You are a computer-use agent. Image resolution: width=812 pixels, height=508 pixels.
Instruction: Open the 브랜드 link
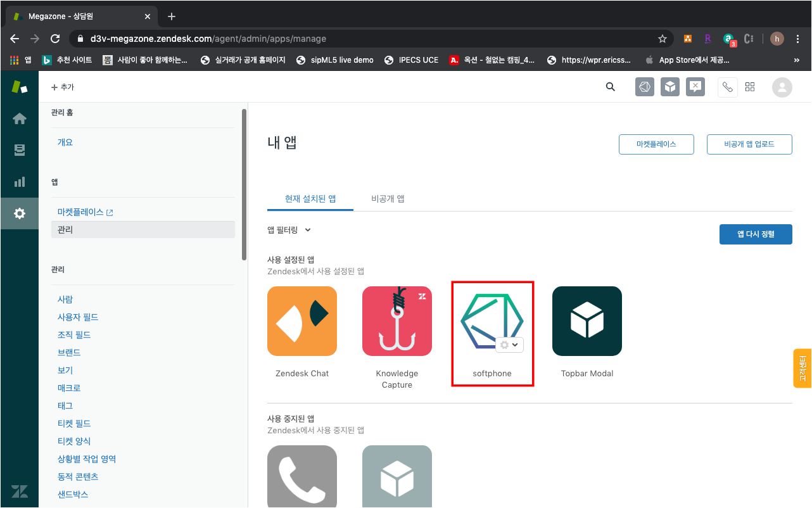[69, 352]
